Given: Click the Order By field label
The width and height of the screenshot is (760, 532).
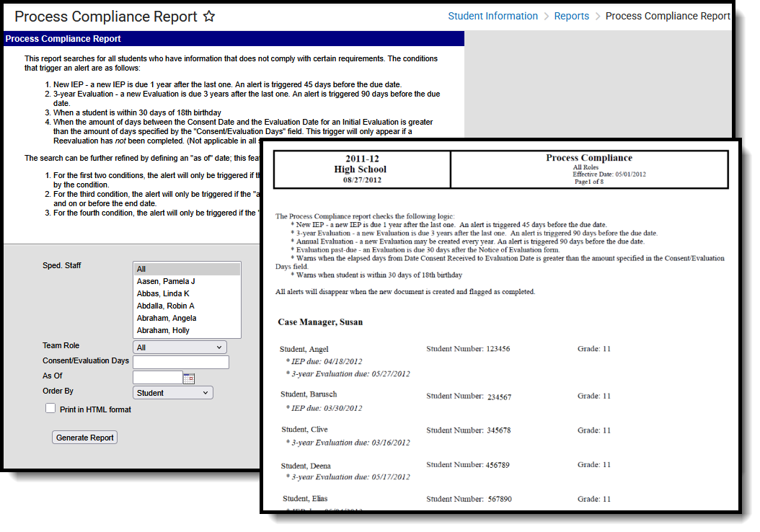Looking at the screenshot, I should 58,391.
